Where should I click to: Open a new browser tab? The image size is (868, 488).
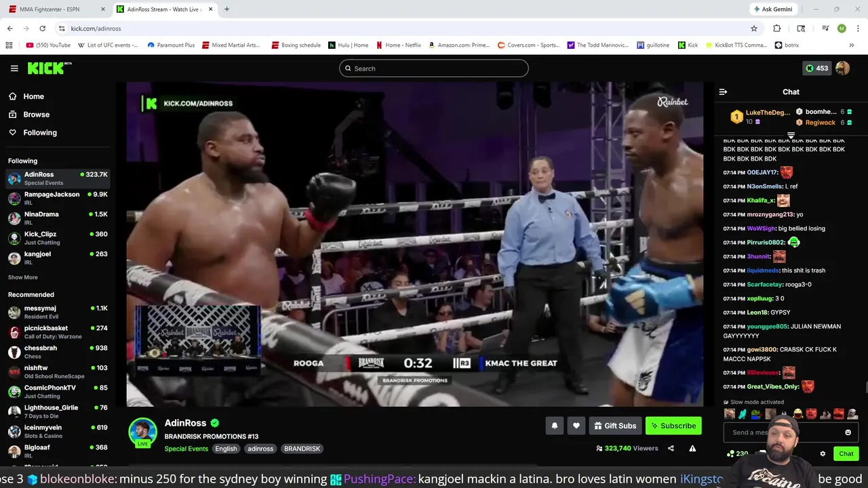click(226, 9)
